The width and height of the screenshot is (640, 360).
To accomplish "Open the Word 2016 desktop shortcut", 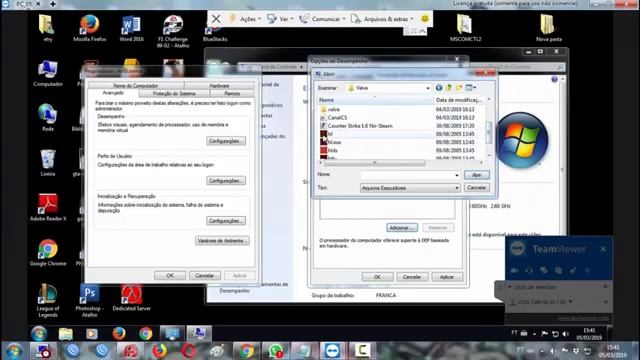I will tap(131, 28).
